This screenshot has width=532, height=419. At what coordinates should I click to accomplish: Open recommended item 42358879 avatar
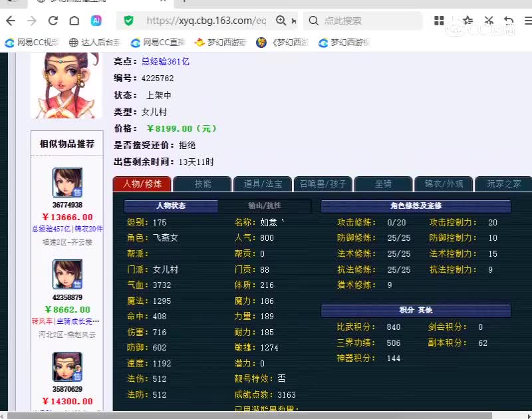67,275
